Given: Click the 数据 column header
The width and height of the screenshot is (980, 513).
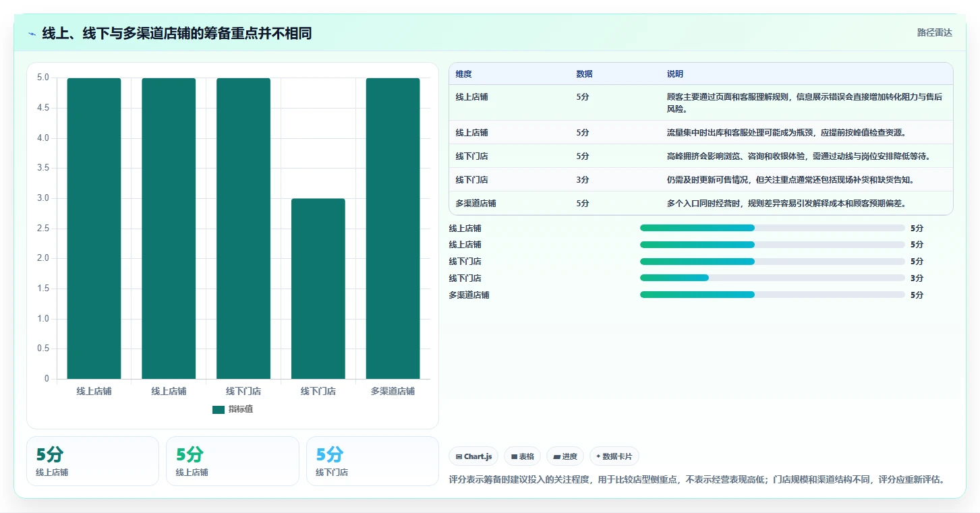Looking at the screenshot, I should [584, 74].
